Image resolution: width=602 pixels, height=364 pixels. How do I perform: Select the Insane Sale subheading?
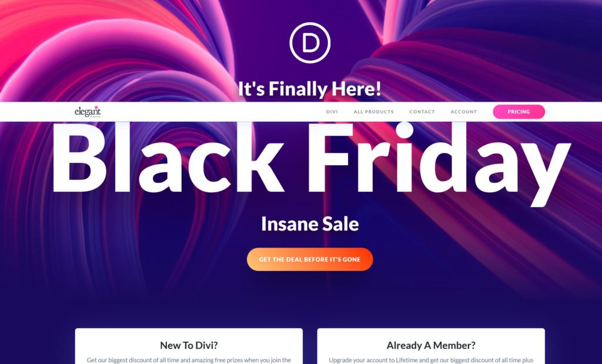(309, 224)
